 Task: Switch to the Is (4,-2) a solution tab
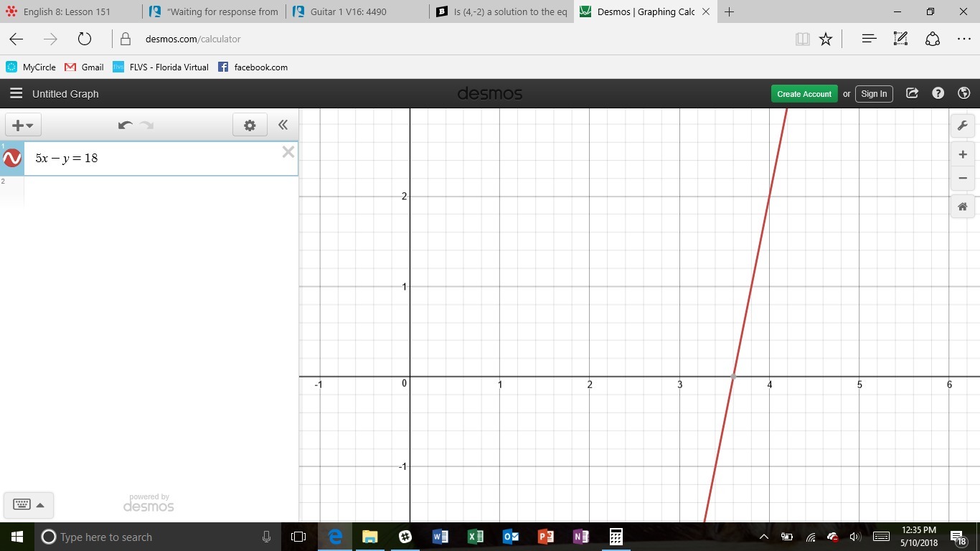[501, 11]
